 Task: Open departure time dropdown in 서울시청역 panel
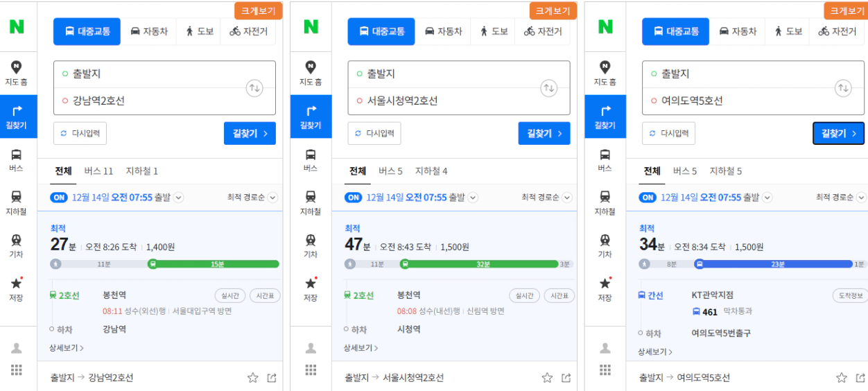tap(474, 198)
